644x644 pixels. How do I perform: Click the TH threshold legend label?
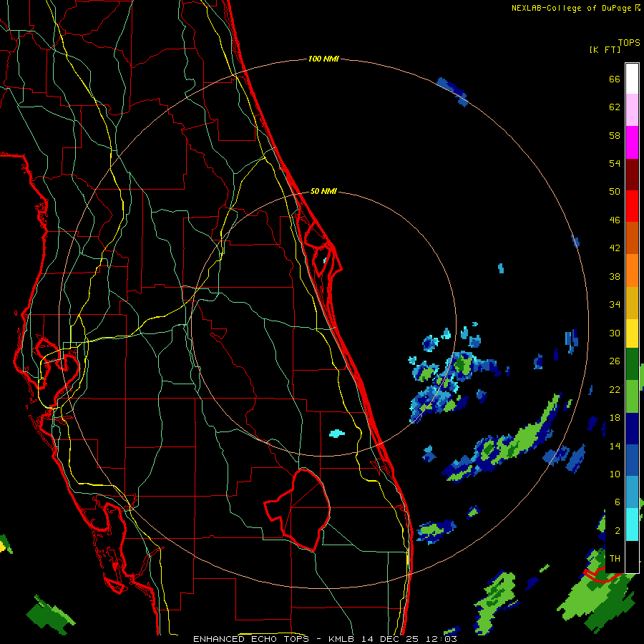[x=615, y=559]
